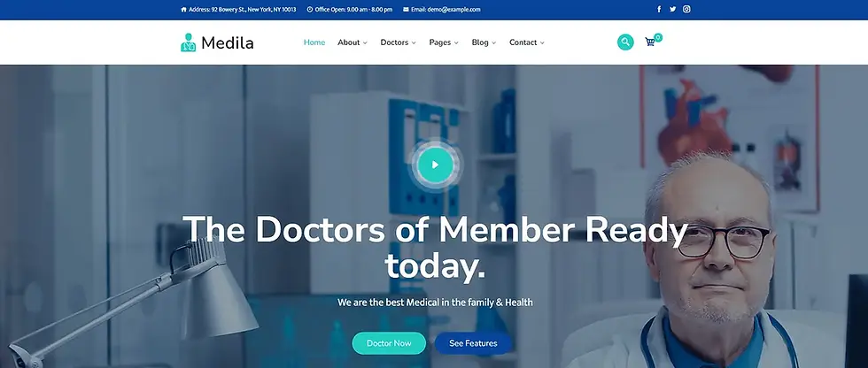Viewport: 868px width, 368px height.
Task: Click the office hours clock icon
Action: pos(310,10)
